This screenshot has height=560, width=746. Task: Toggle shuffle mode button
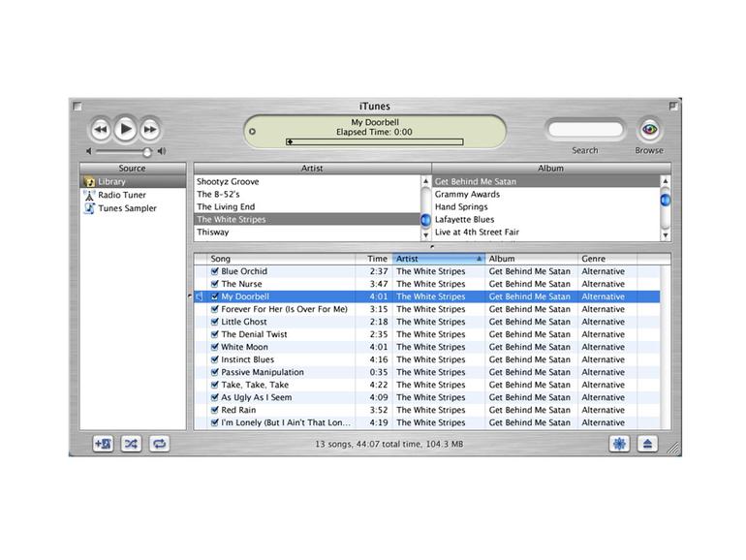[131, 444]
